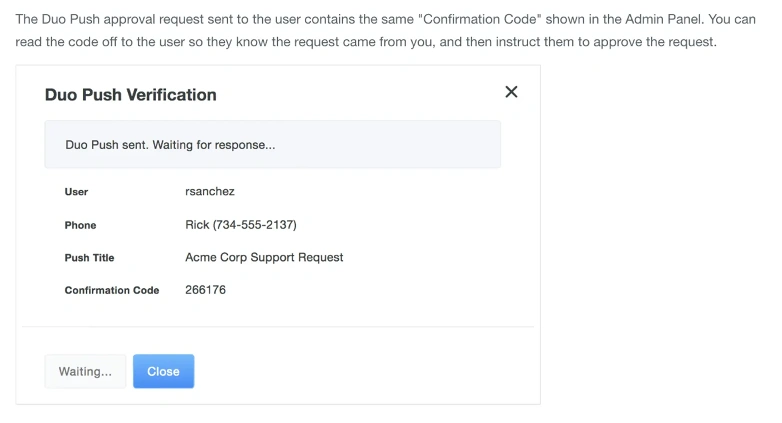
Task: Click the blue Close button
Action: pyautogui.click(x=163, y=371)
